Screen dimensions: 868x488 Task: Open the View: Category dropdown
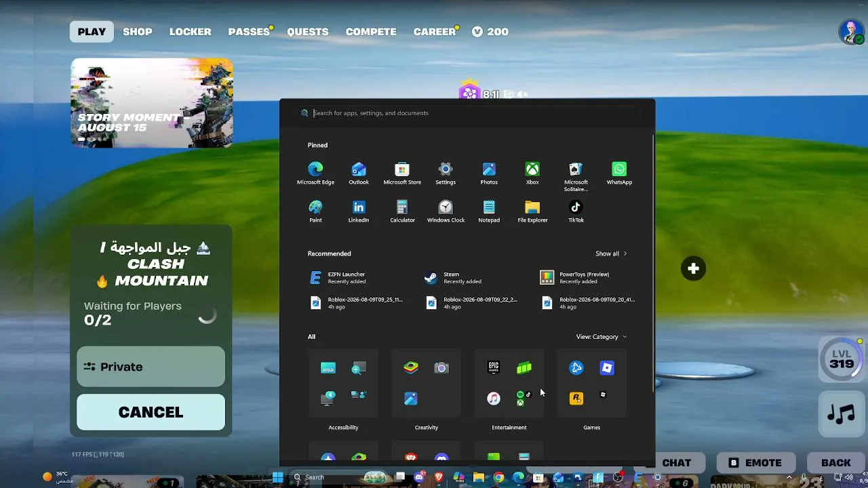[601, 337]
